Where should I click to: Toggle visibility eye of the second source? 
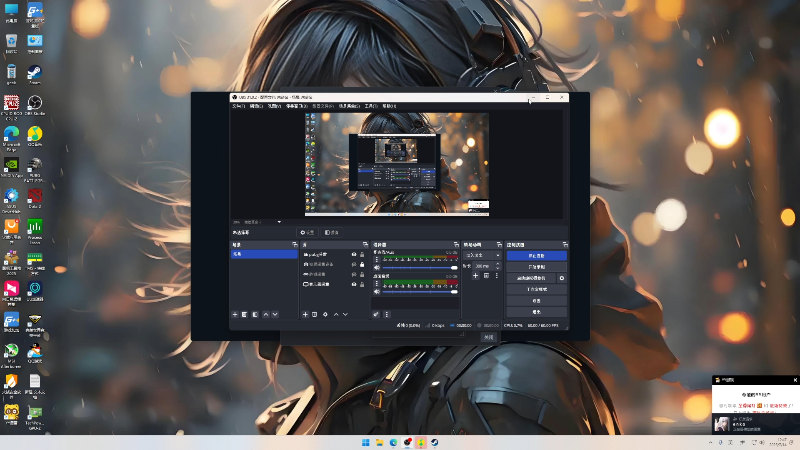click(354, 264)
